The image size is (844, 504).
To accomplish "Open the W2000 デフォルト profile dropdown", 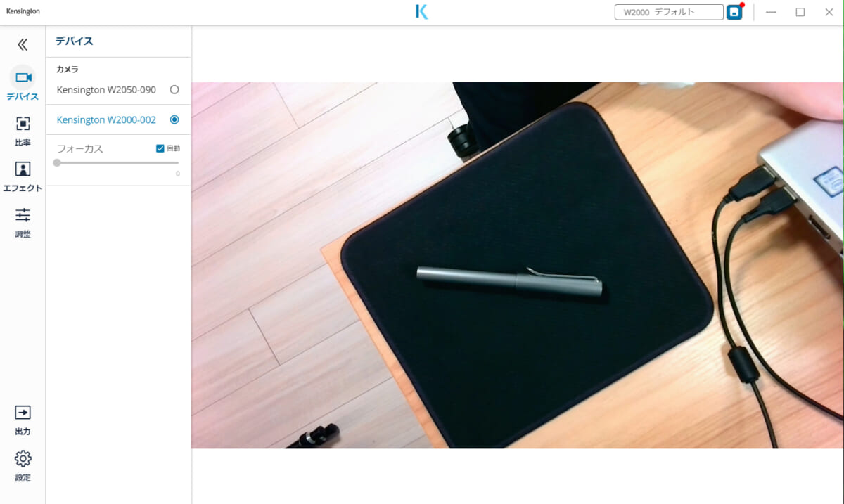I will click(668, 12).
